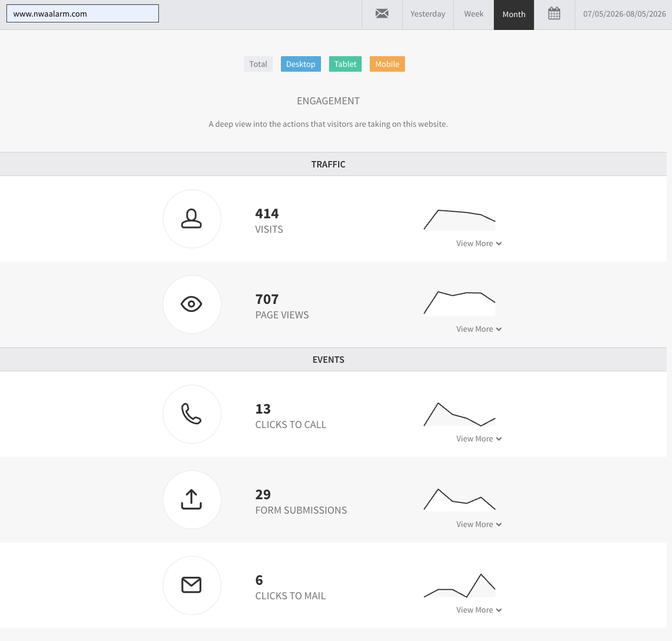
Task: Click the CLICKS TO MAIL label
Action: click(291, 596)
